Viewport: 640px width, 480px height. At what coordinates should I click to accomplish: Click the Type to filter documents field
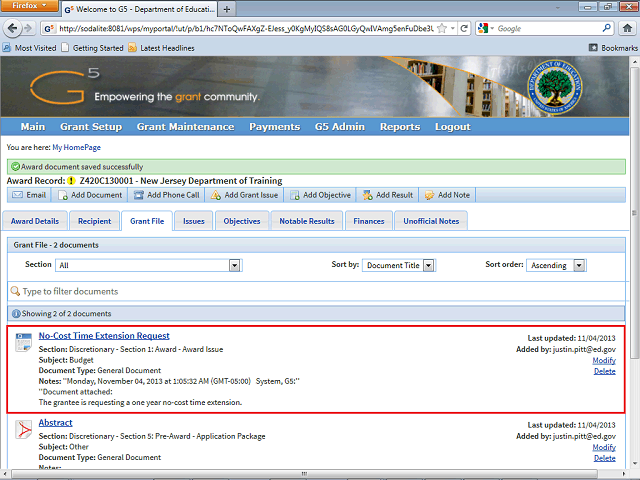[x=316, y=291]
